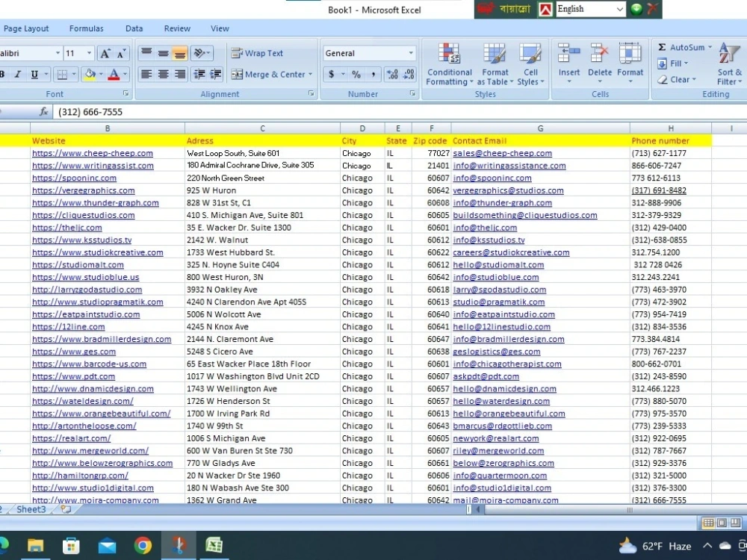Switch to Review tab
The image size is (747, 560).
coord(177,28)
